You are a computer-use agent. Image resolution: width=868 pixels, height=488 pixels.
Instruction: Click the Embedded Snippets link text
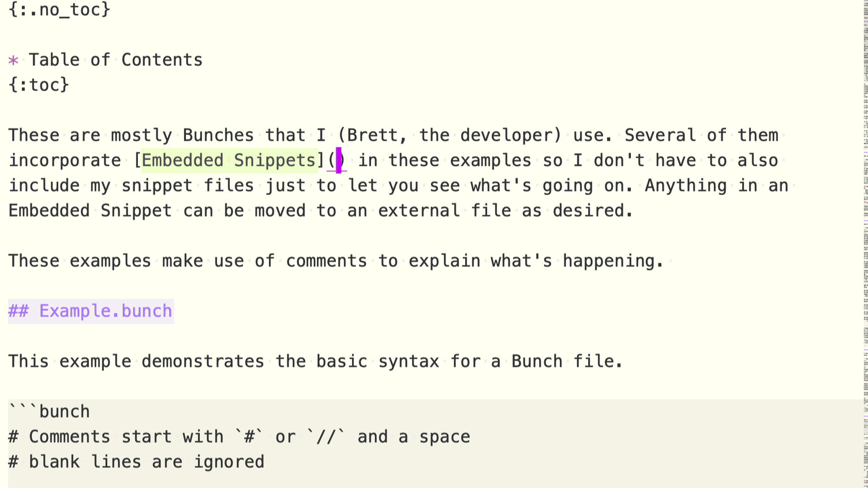pyautogui.click(x=229, y=160)
